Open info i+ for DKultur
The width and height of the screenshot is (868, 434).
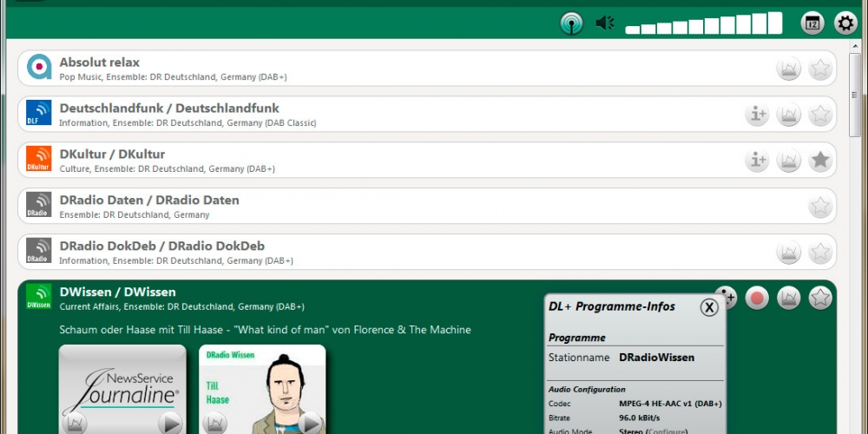point(757,161)
